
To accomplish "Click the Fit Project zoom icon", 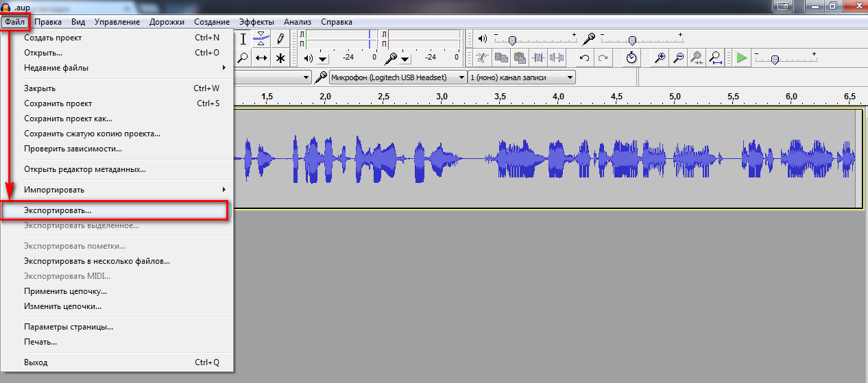I will click(715, 58).
